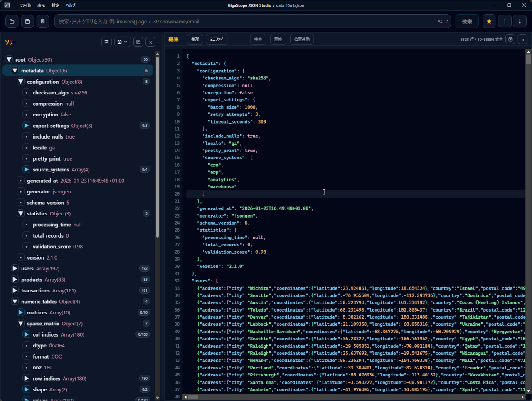Toggle regex .* search option

[447, 22]
